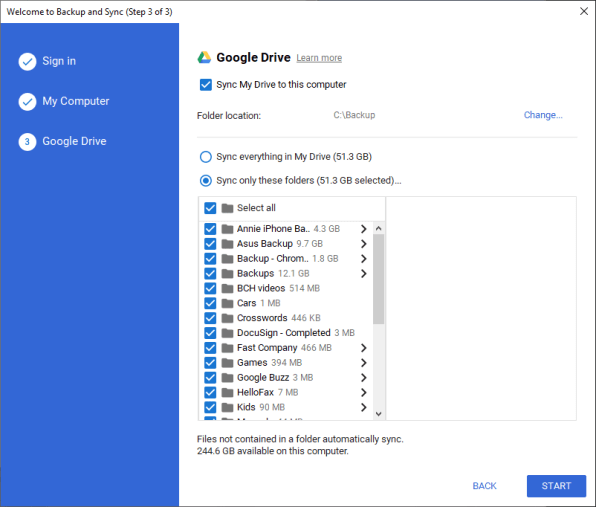596x507 pixels.
Task: Go to the My Computer step
Action: pyautogui.click(x=76, y=101)
